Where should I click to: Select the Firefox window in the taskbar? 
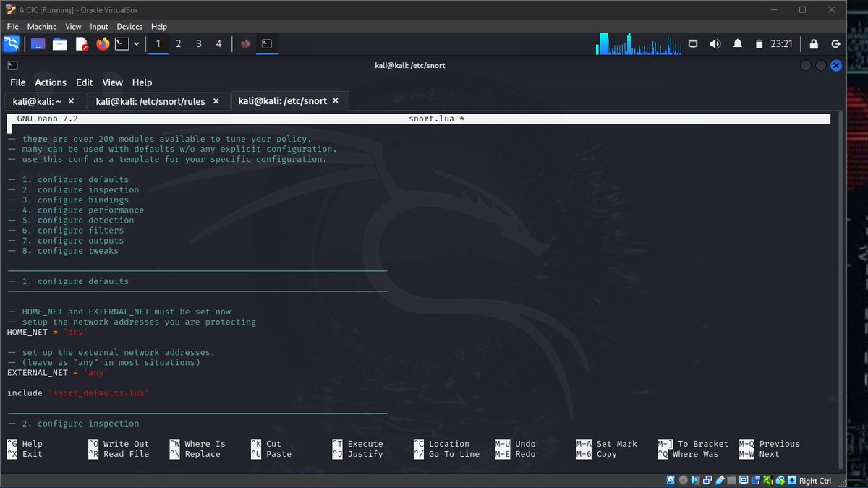click(245, 44)
